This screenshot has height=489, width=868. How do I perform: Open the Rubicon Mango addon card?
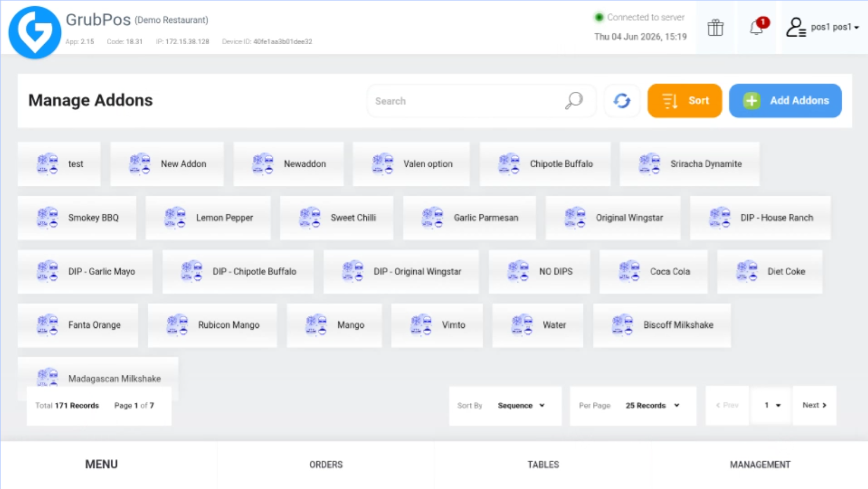[x=213, y=325]
